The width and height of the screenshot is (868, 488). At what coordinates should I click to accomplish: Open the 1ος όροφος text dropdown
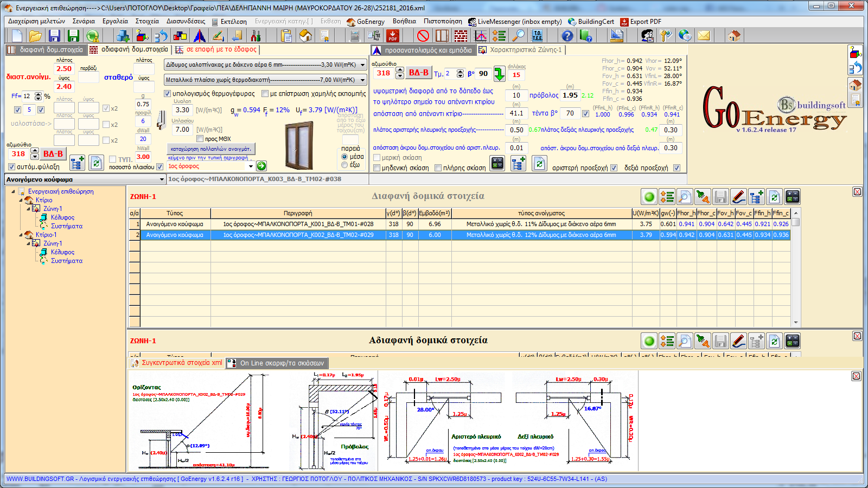pyautogui.click(x=251, y=166)
